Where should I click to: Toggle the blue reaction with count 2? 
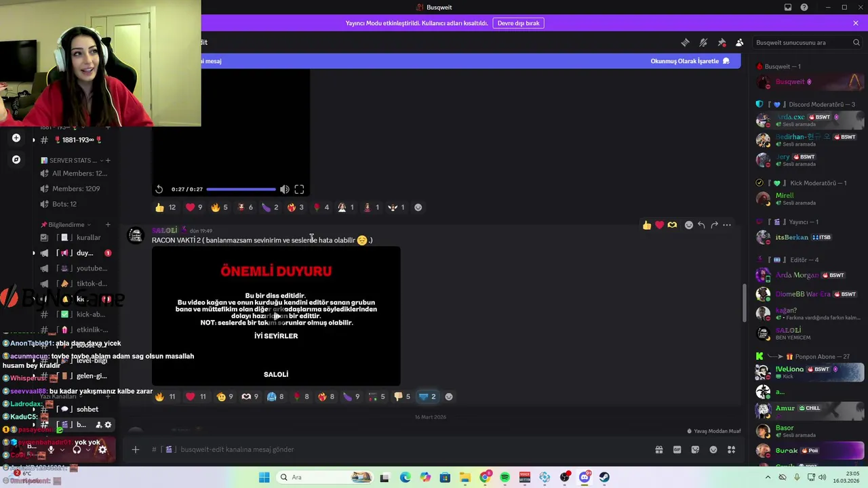pos(427,396)
